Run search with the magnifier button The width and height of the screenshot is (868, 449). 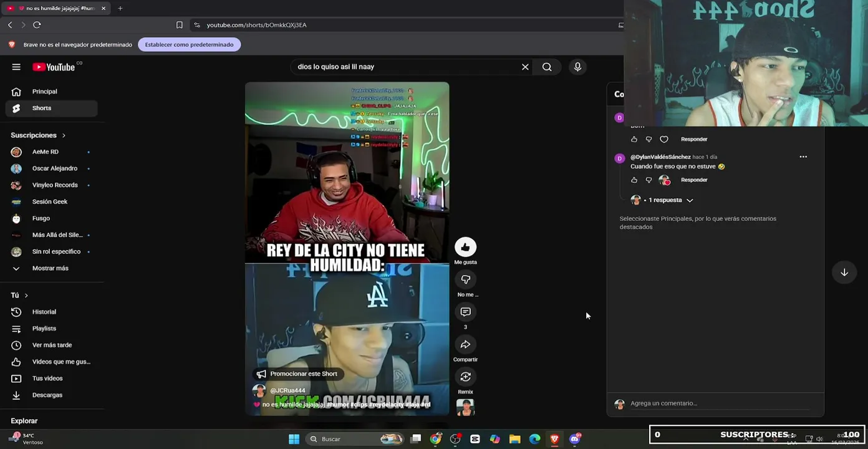547,67
